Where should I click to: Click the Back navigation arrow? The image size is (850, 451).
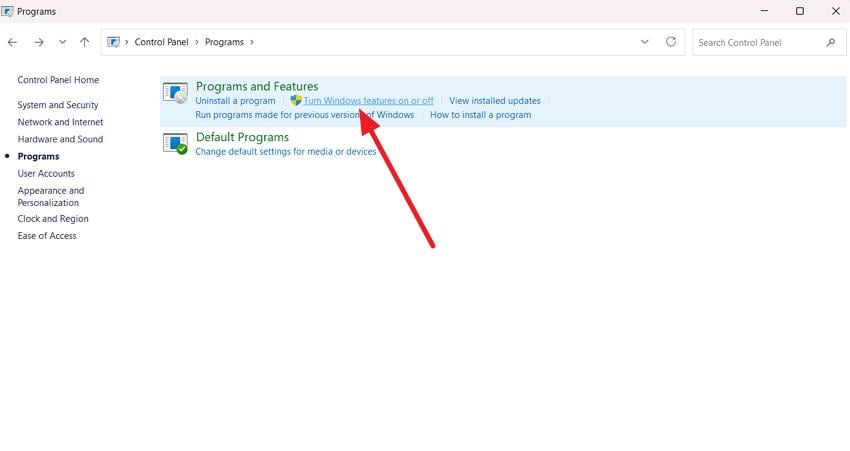click(x=12, y=42)
